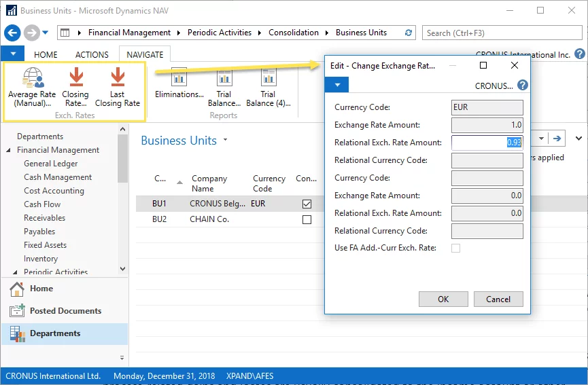Image resolution: width=588 pixels, height=385 pixels.
Task: Open the dialog's blue application menu dropdown
Action: (337, 86)
